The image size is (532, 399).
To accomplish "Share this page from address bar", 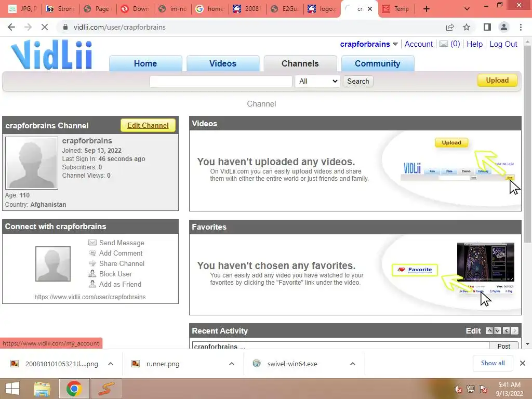I will [450, 27].
